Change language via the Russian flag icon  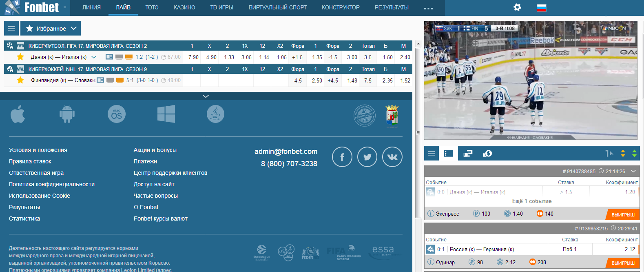click(x=542, y=7)
